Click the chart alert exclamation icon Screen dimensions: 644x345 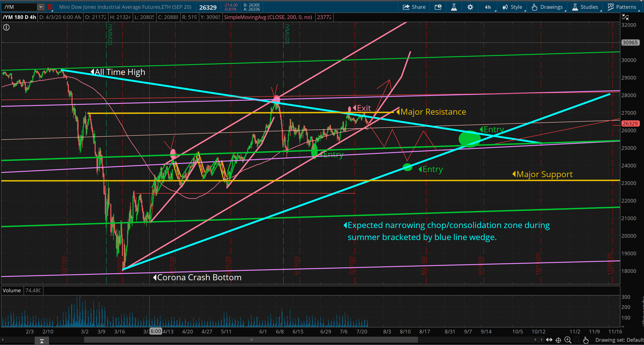6,28
